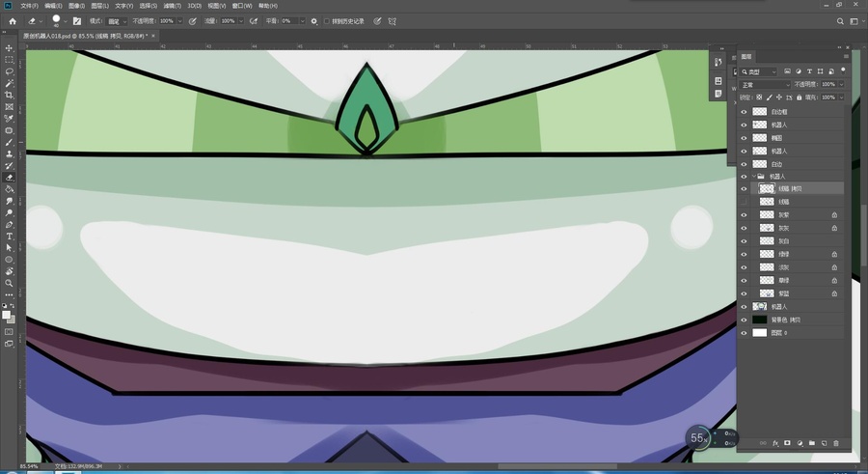Open the 编辑(E) menu
The width and height of the screenshot is (868, 474).
tap(53, 6)
